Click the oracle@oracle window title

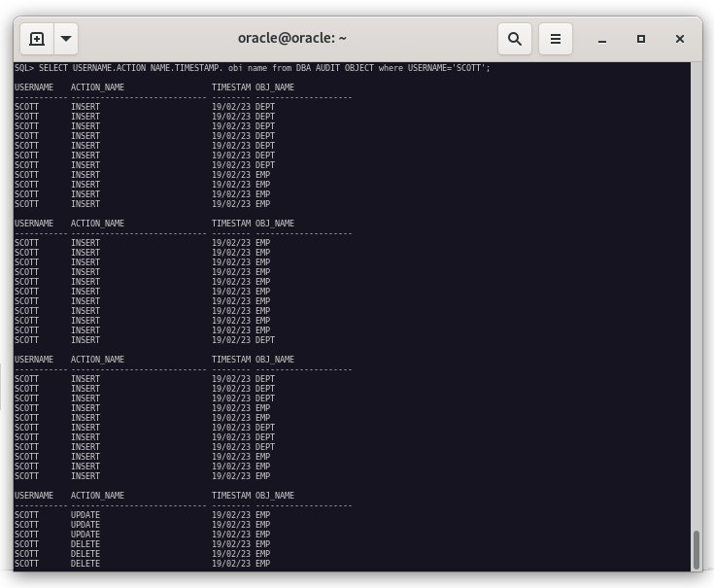(x=291, y=39)
